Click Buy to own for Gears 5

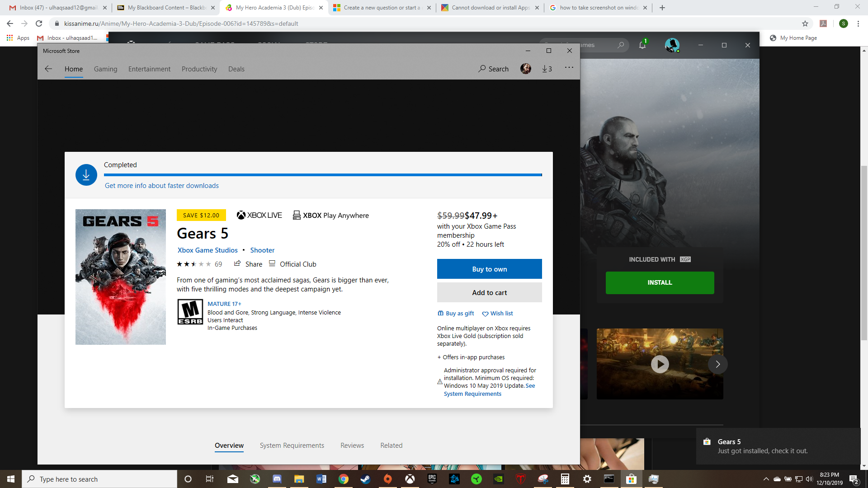click(490, 269)
